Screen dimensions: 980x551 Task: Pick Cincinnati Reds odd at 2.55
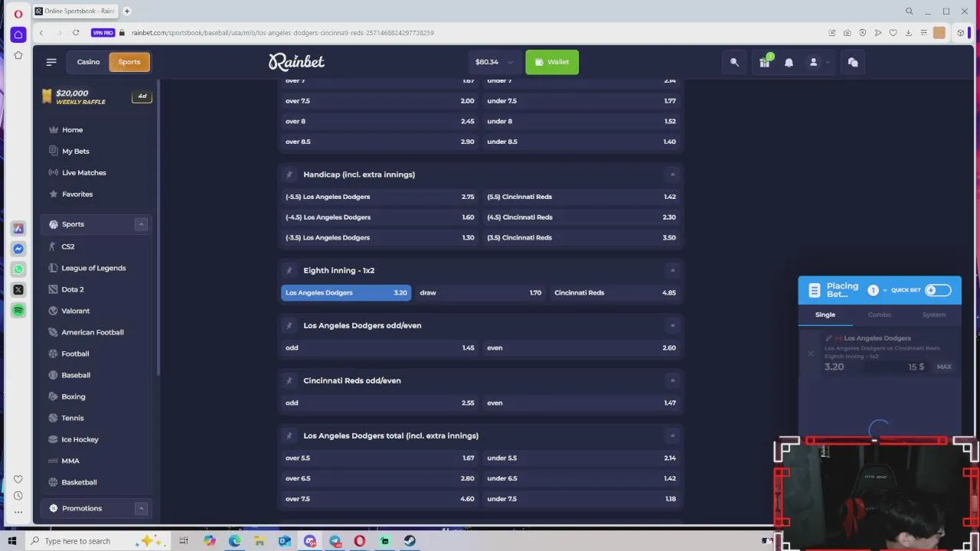(380, 403)
